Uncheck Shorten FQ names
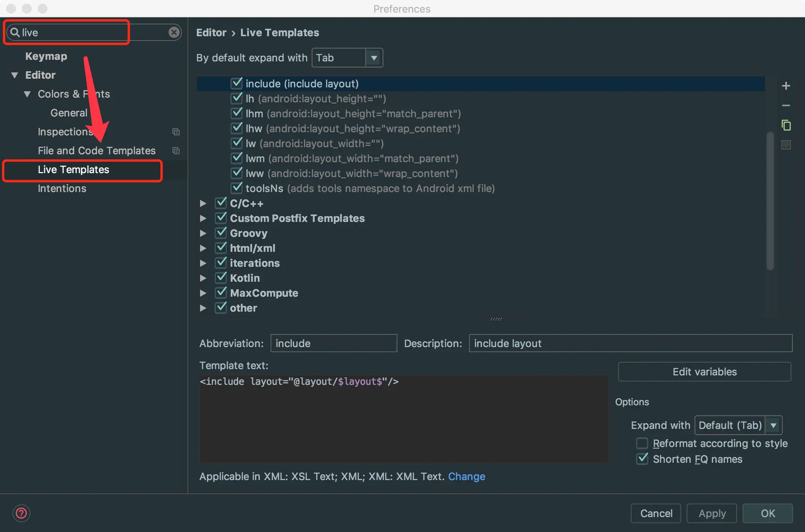 (642, 459)
